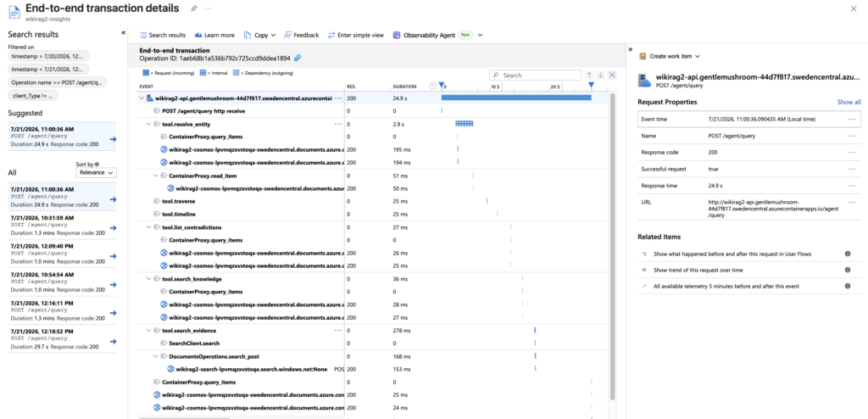This screenshot has height=419, width=868.
Task: Copy the Operation ID with the copy icon
Action: pyautogui.click(x=298, y=58)
